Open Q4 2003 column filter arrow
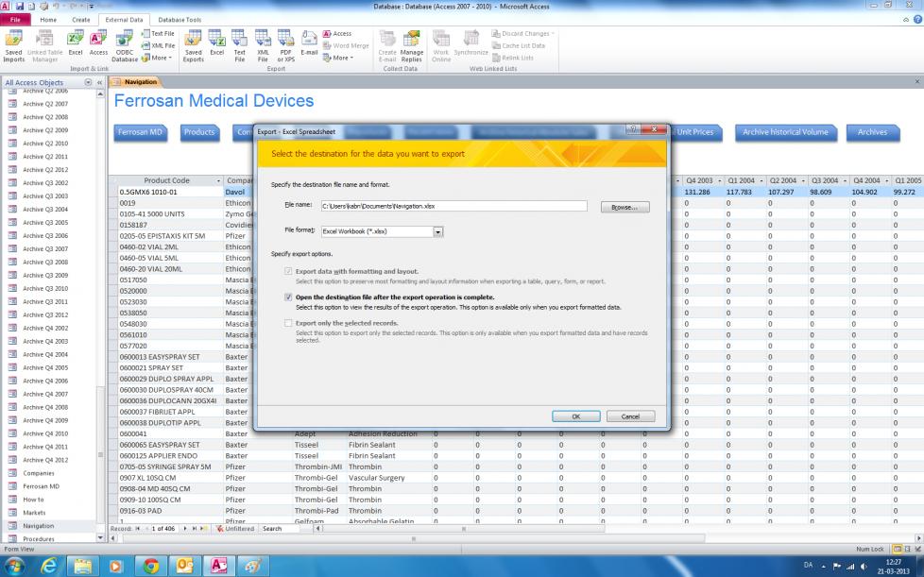 [720, 180]
